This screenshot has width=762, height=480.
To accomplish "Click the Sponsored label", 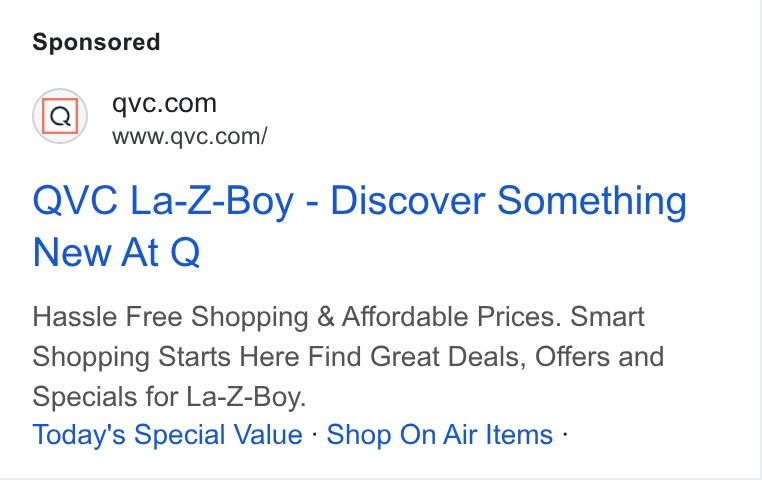I will 96,42.
